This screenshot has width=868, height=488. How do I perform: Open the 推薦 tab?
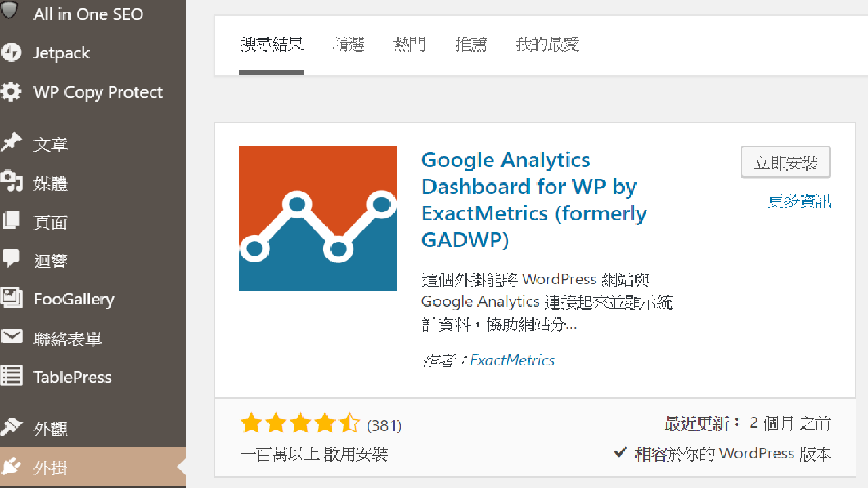471,45
